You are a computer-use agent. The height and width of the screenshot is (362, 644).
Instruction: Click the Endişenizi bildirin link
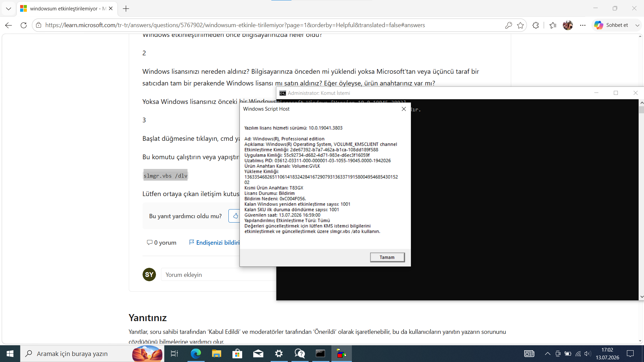(x=214, y=242)
